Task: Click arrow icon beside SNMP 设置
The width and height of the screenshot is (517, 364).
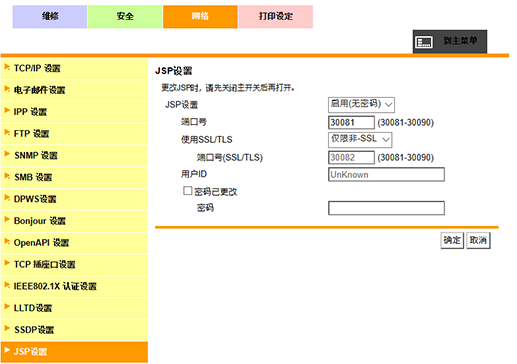Action: pyautogui.click(x=7, y=154)
